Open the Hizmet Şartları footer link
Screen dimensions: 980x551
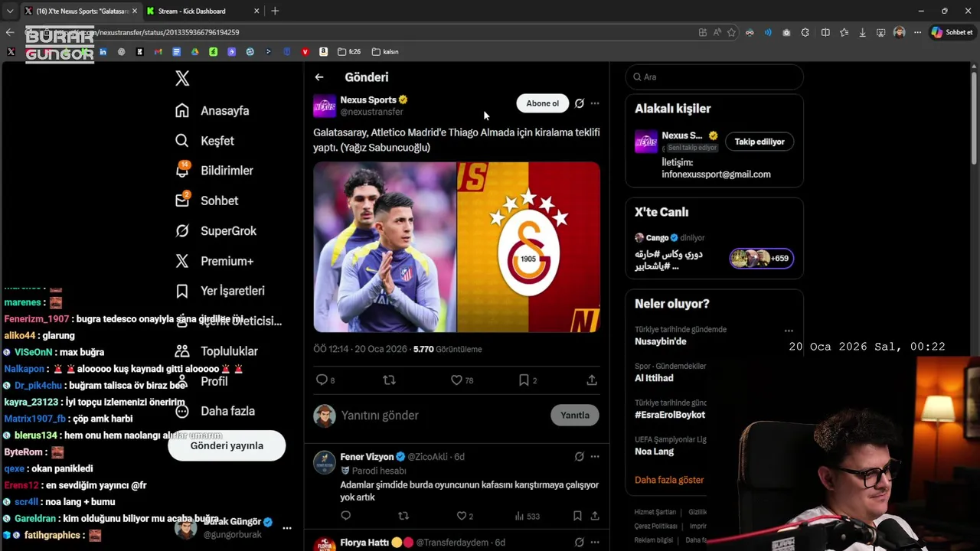[x=655, y=512]
